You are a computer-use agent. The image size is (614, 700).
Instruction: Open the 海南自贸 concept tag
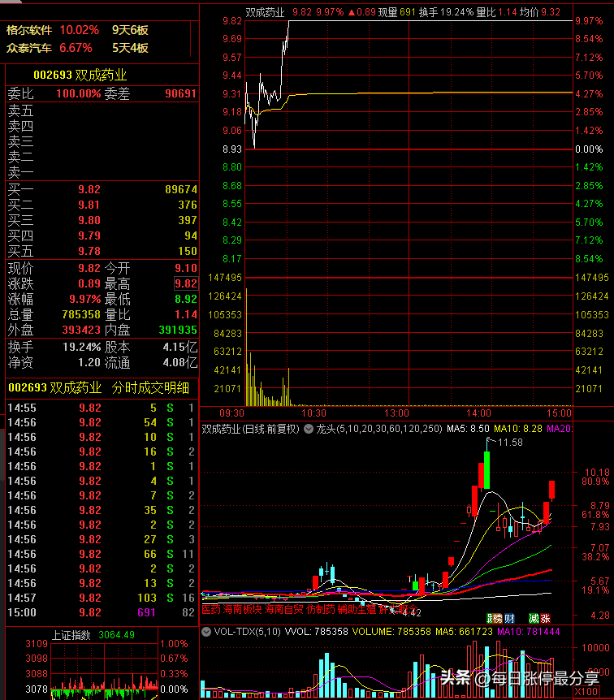[x=283, y=609]
